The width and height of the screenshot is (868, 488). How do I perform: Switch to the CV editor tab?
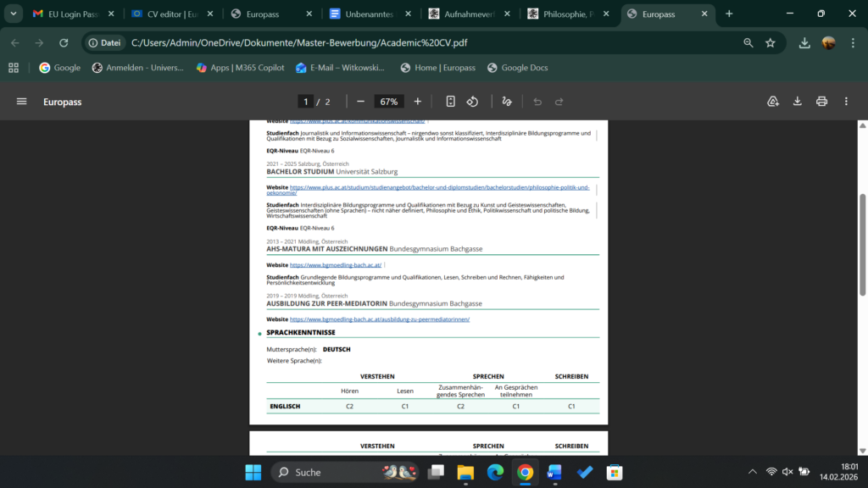click(173, 14)
